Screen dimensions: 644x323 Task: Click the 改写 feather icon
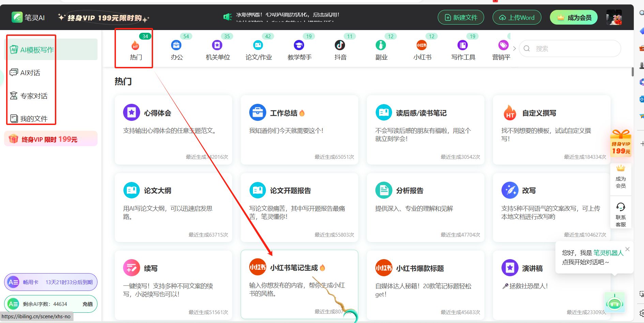pos(510,190)
